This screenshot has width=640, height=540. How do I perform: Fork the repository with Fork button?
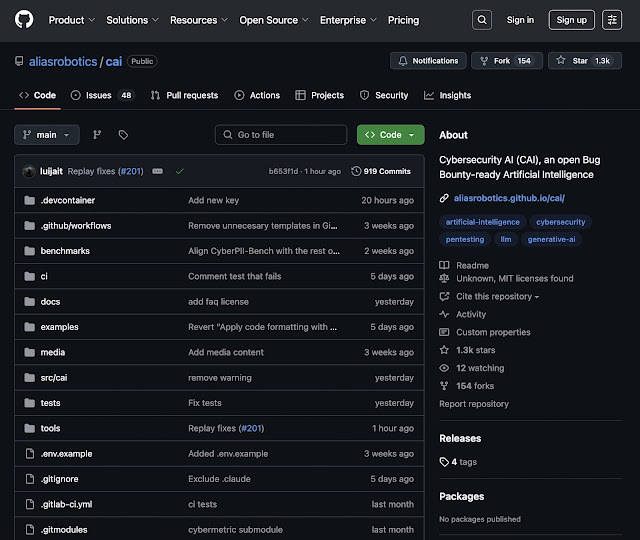[507, 61]
